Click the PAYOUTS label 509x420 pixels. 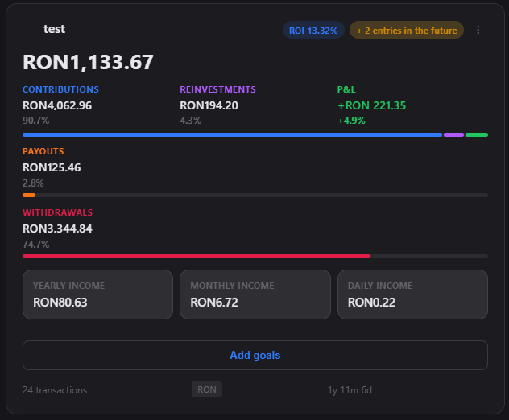pyautogui.click(x=43, y=151)
